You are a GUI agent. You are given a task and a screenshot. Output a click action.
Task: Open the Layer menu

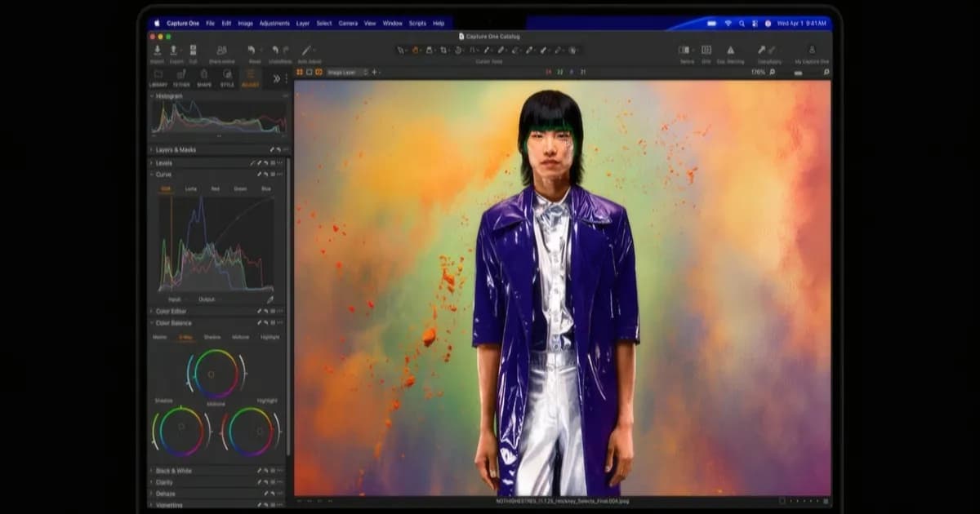pos(303,24)
